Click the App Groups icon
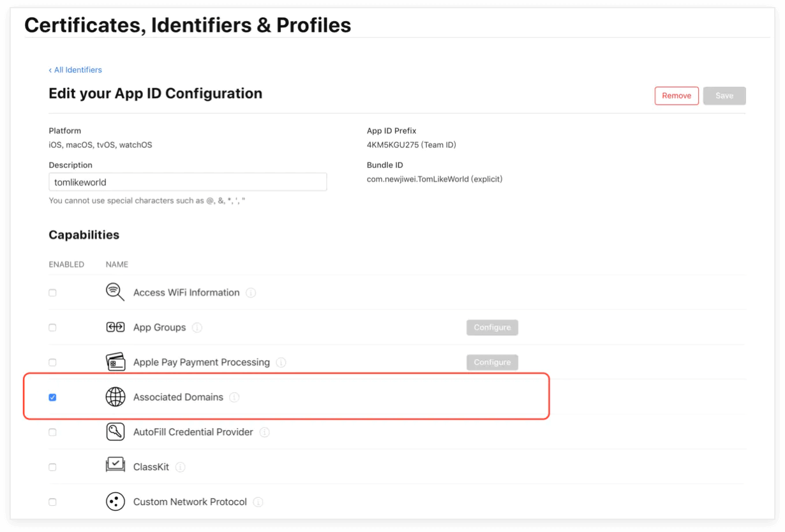 coord(116,327)
